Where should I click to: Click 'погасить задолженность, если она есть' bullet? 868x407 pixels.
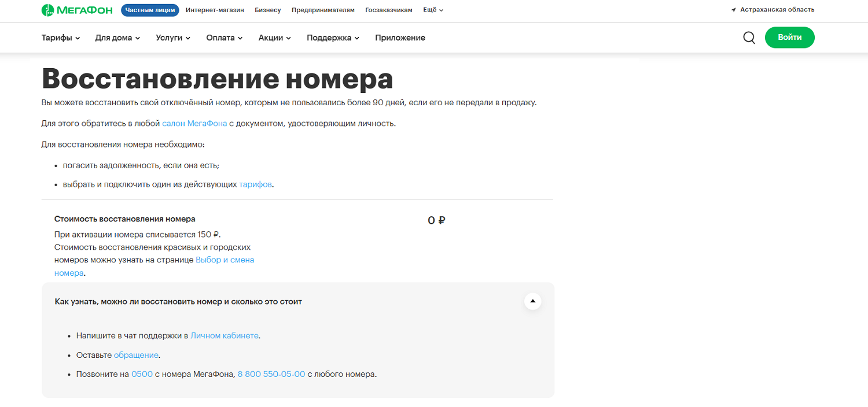pos(141,165)
